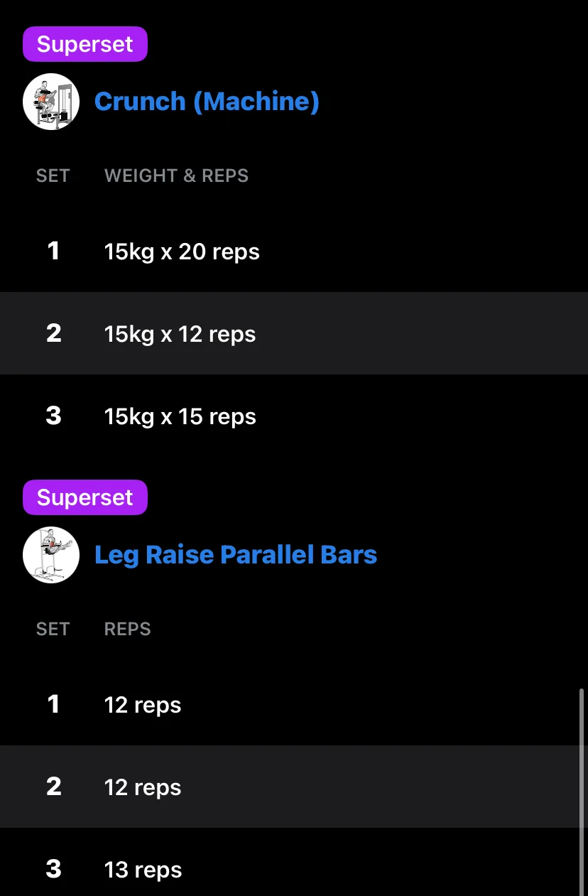Tap the REPS header under Leg Raise
Viewport: 588px width, 896px height.
[128, 629]
